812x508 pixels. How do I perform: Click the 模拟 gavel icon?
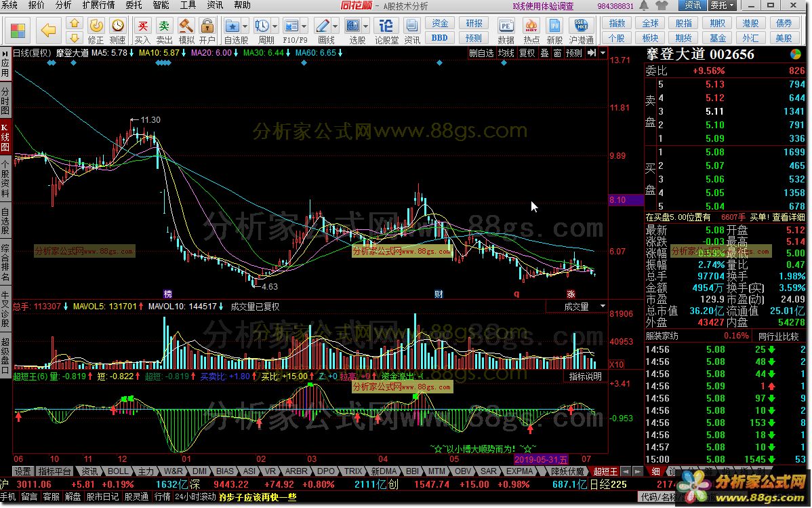coord(186,26)
